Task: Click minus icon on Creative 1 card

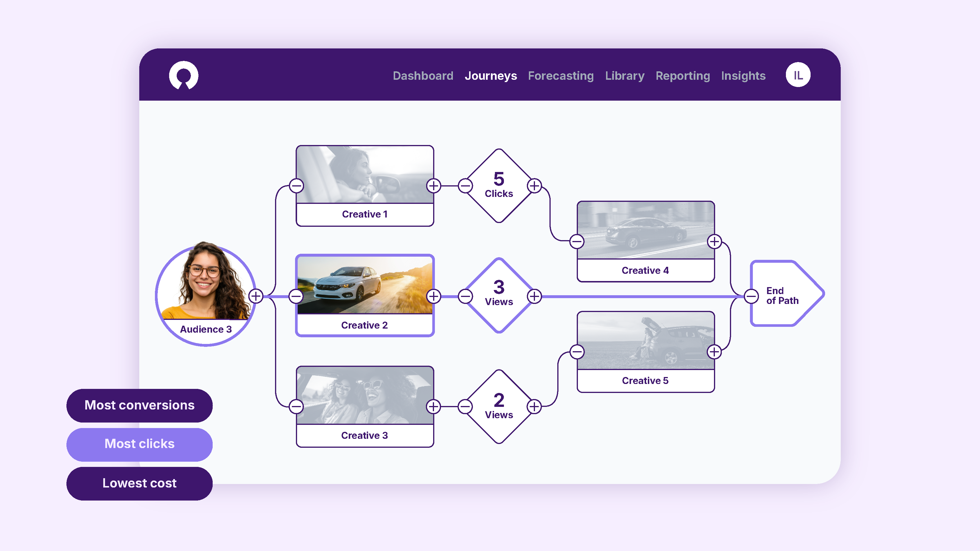Action: (296, 186)
